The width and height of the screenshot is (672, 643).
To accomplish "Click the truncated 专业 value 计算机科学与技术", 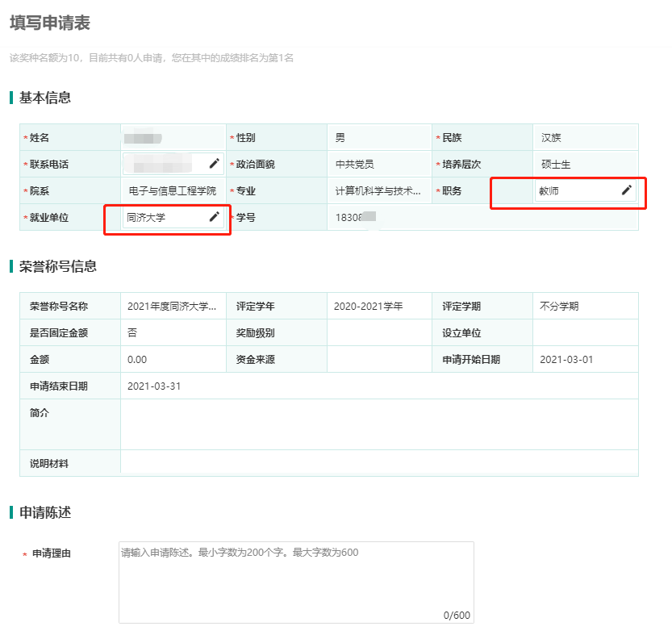I will (x=378, y=191).
